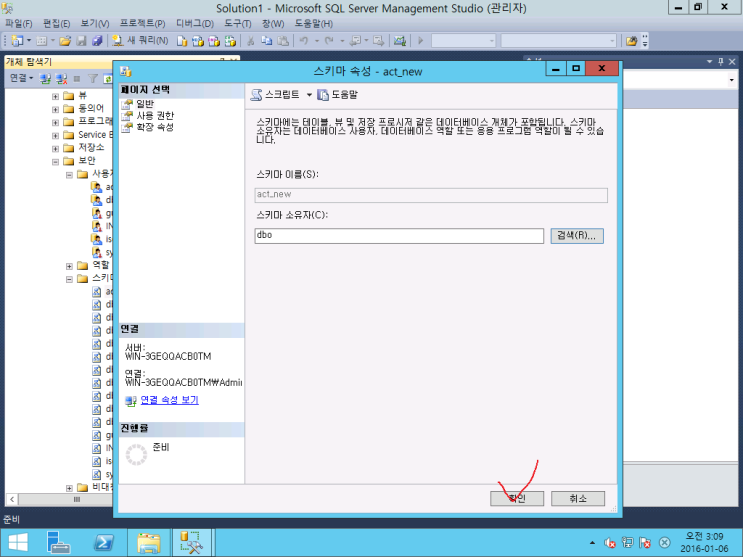Open PowerShell from the taskbar
This screenshot has width=743, height=557.
tap(103, 543)
